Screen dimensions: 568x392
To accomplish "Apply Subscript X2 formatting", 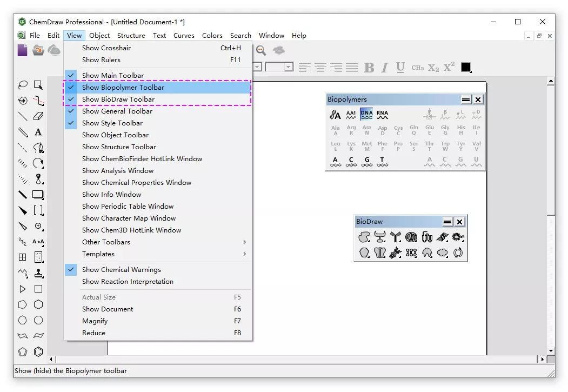I will 433,68.
